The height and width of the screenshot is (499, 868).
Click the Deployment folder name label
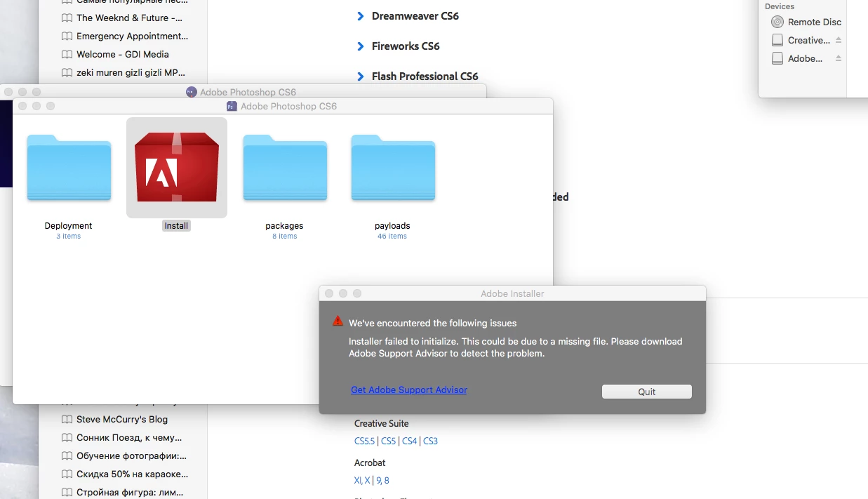(69, 226)
